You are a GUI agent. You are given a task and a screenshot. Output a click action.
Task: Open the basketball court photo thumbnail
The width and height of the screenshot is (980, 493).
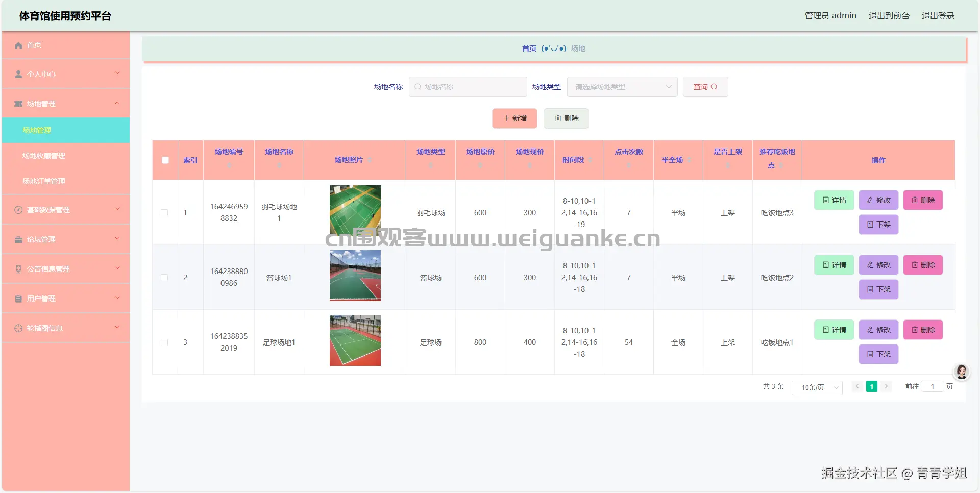click(x=355, y=276)
